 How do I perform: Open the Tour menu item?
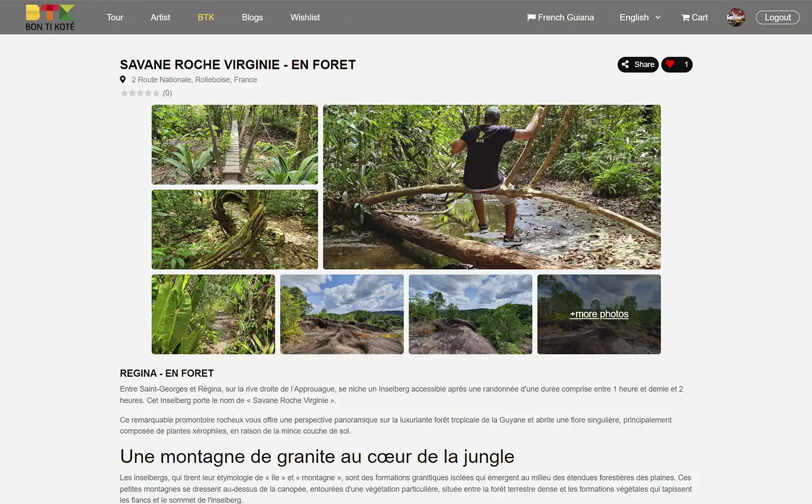tap(115, 17)
